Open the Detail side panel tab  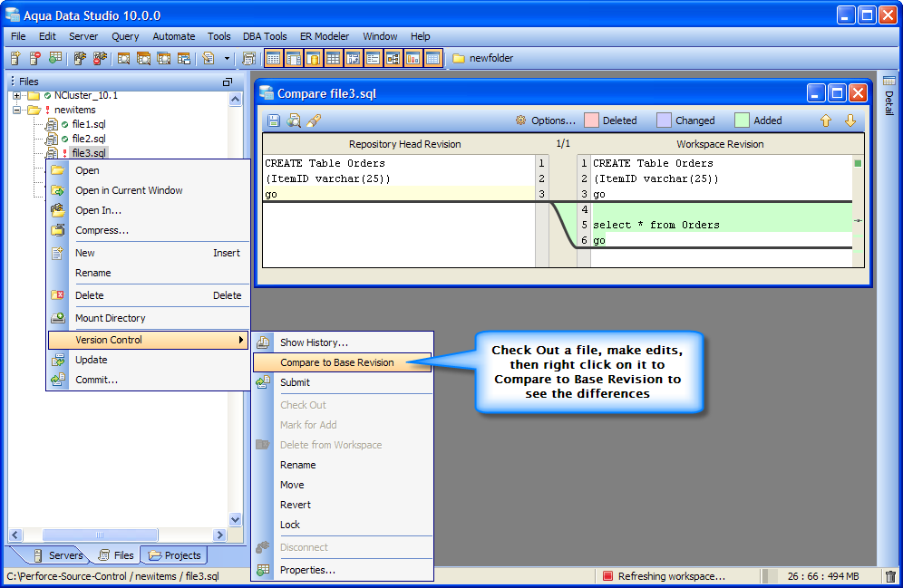[x=889, y=95]
